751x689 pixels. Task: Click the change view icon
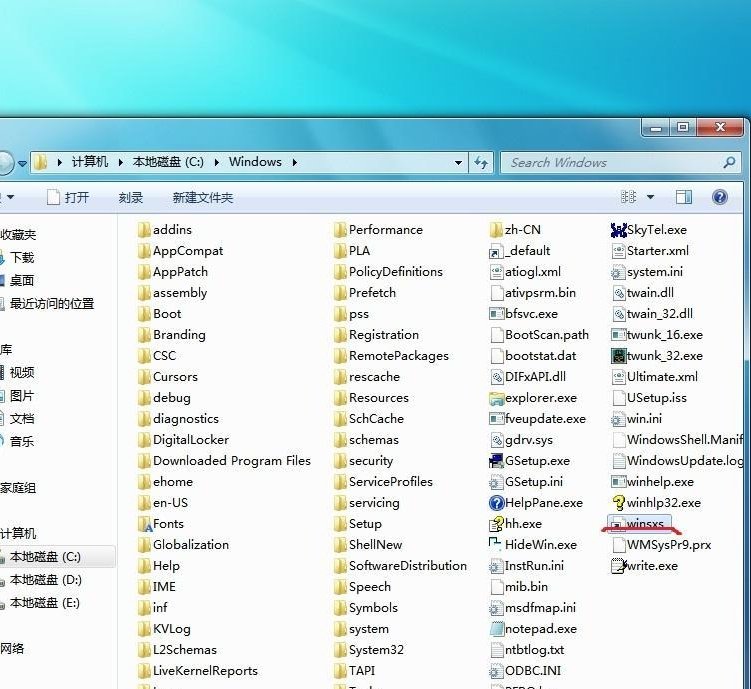coord(628,197)
